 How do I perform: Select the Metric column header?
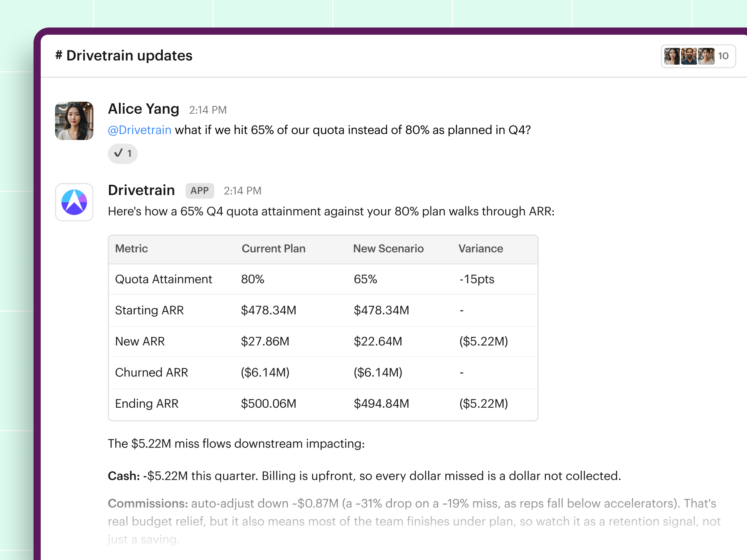coord(131,248)
